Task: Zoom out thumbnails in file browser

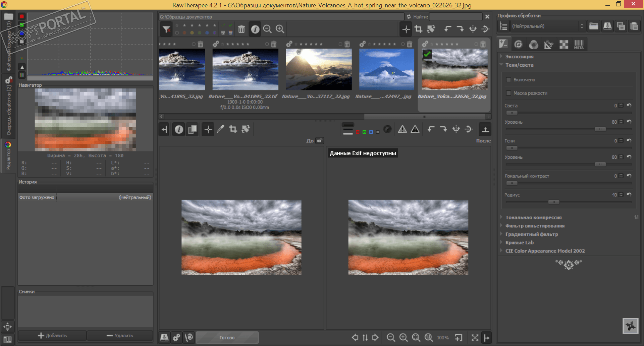Action: click(267, 29)
